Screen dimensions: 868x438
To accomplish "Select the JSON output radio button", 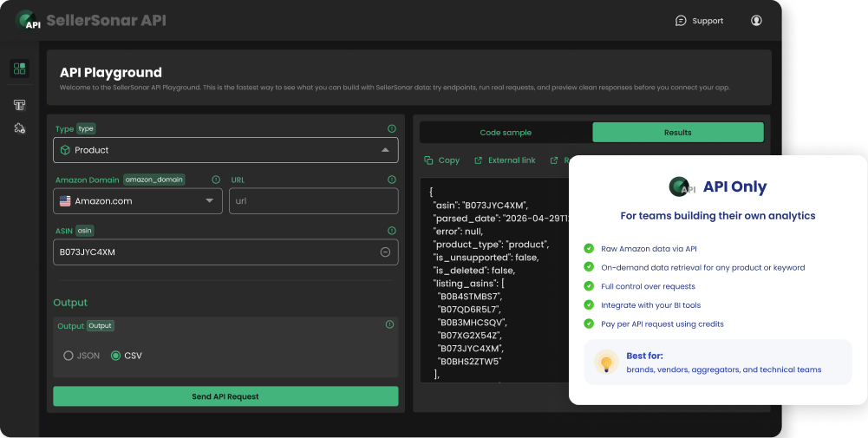I will (69, 356).
